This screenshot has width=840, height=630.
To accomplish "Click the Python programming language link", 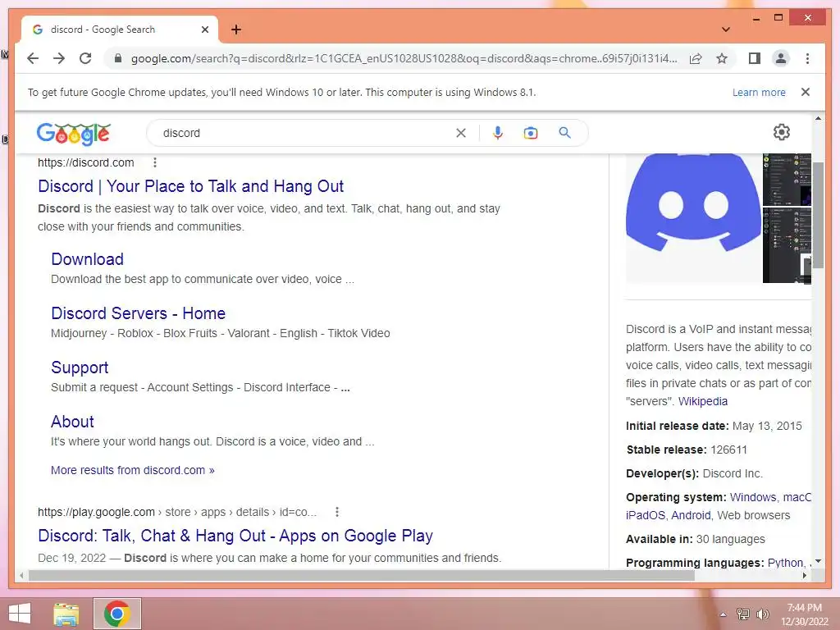I will pyautogui.click(x=785, y=563).
